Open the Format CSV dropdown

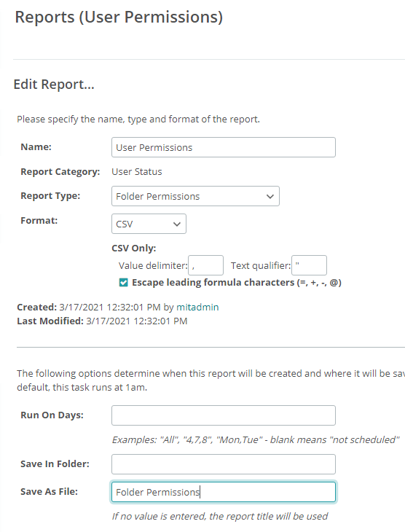point(149,224)
